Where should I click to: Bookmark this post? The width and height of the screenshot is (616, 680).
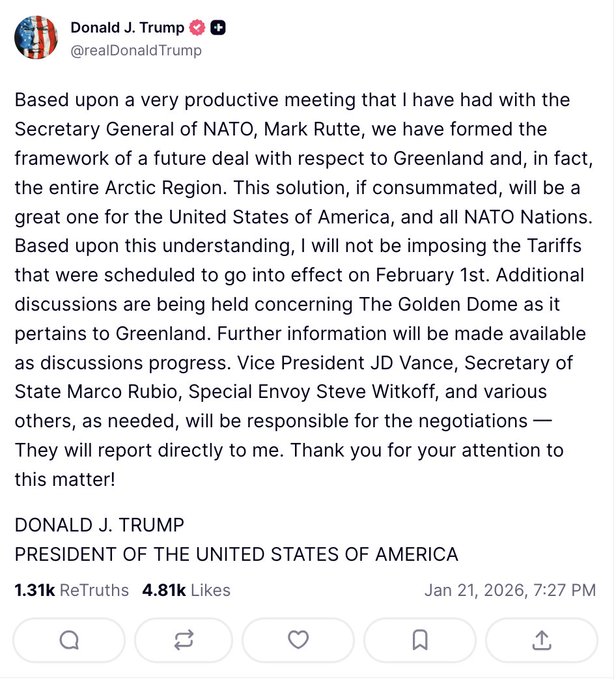[420, 640]
